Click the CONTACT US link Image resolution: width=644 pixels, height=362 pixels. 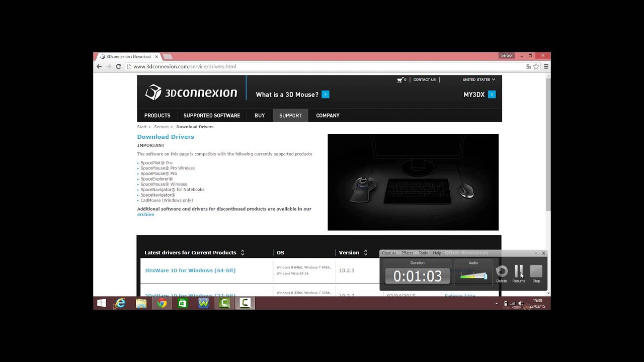pyautogui.click(x=425, y=79)
